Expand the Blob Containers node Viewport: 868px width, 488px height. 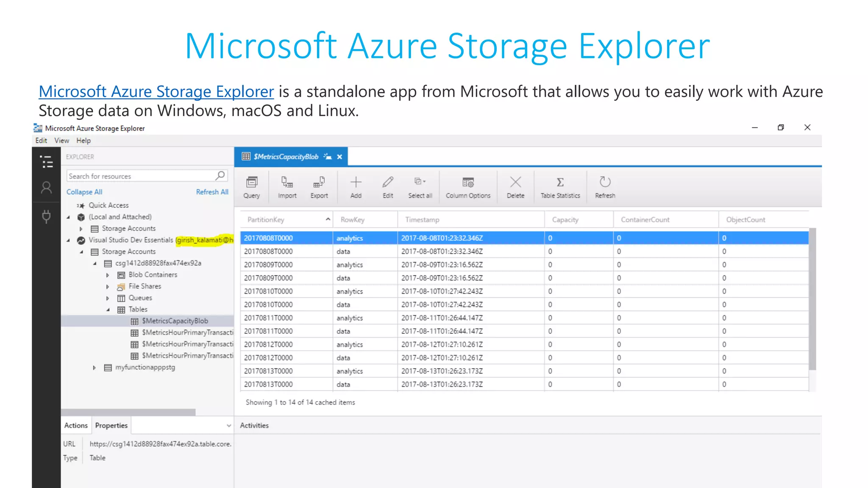click(108, 275)
